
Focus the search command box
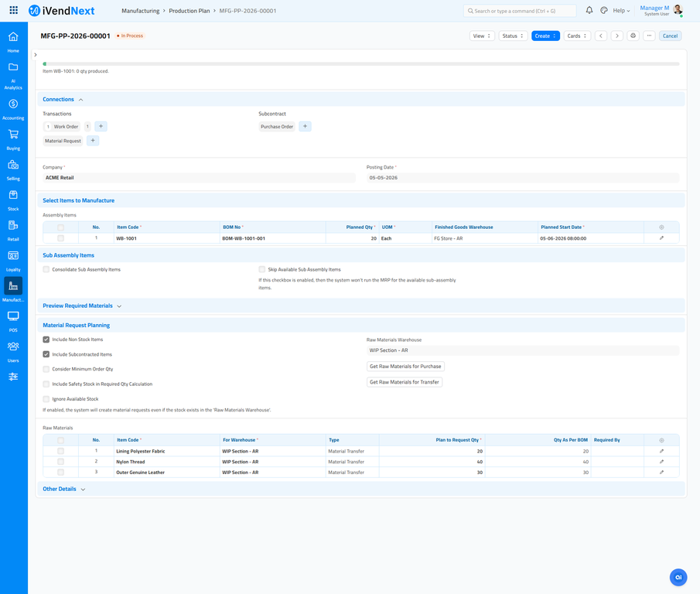coord(520,11)
